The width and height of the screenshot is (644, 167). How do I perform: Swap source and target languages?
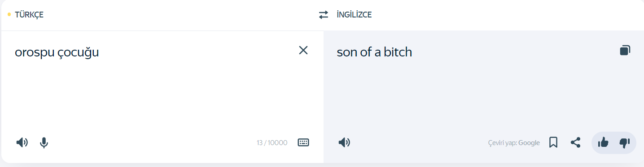click(324, 15)
